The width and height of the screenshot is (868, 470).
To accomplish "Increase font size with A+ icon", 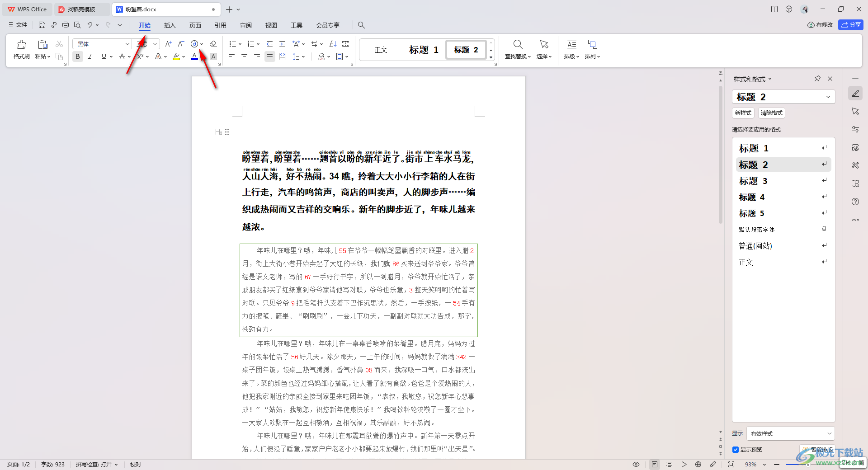I will (168, 44).
